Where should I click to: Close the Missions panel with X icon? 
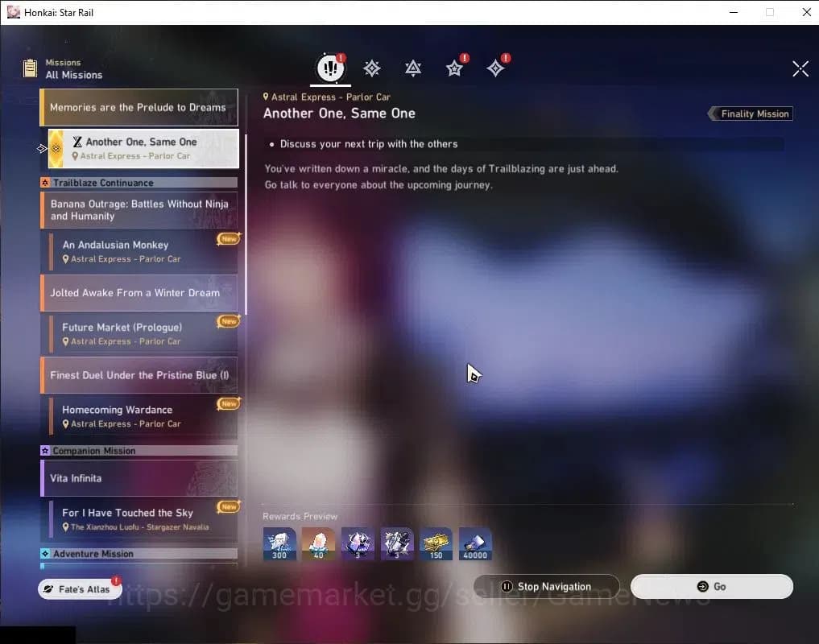tap(800, 68)
